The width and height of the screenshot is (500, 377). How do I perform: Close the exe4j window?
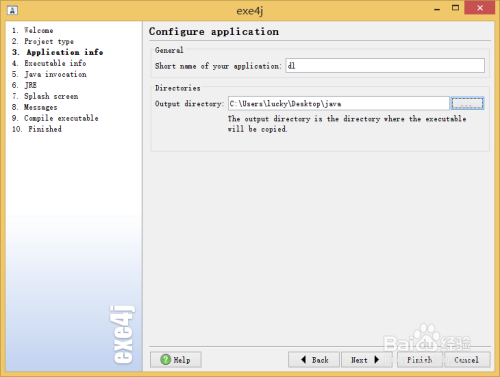tap(480, 8)
